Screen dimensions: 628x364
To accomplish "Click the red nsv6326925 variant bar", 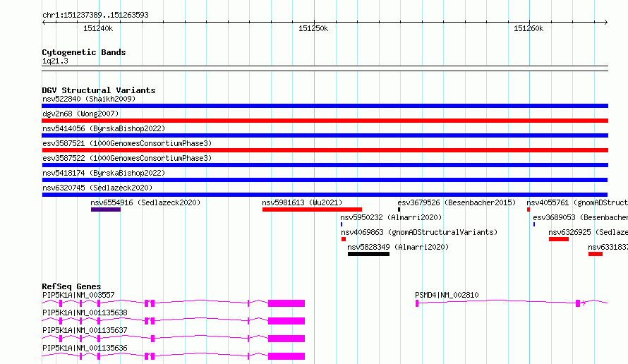I will 559,239.
